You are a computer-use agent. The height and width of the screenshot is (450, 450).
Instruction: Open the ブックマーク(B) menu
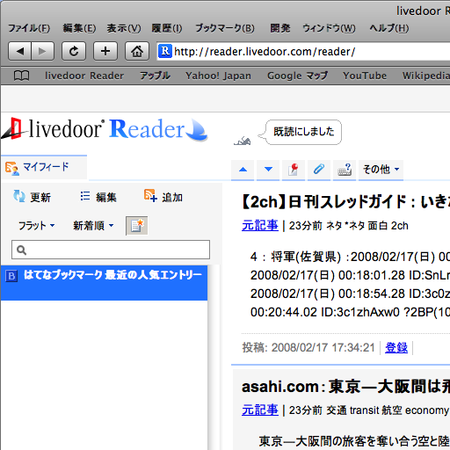point(225,28)
